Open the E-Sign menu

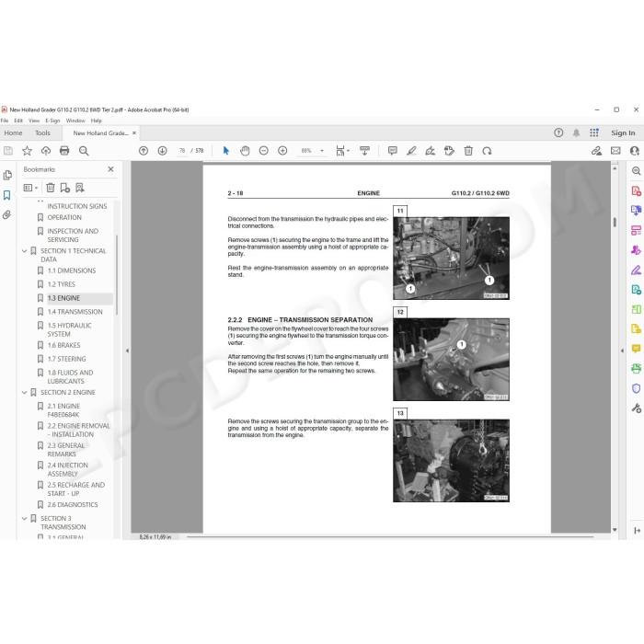pyautogui.click(x=52, y=121)
